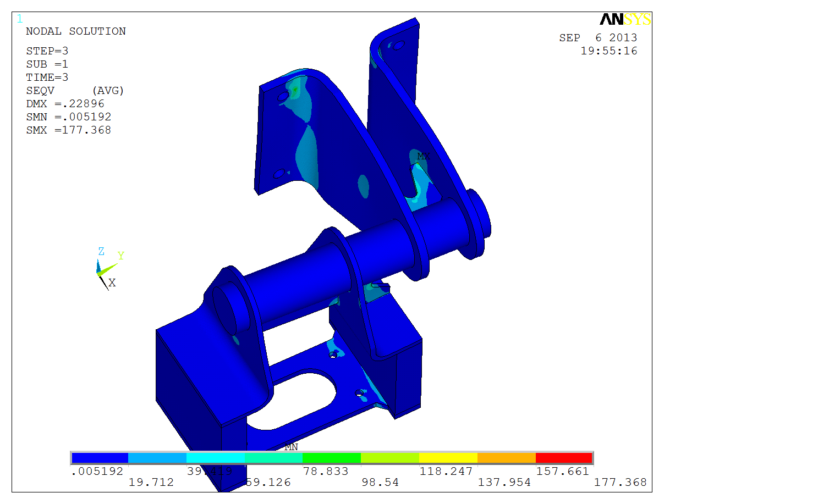This screenshot has width=818, height=504.
Task: Click legend value 78.833
Action: click(326, 472)
